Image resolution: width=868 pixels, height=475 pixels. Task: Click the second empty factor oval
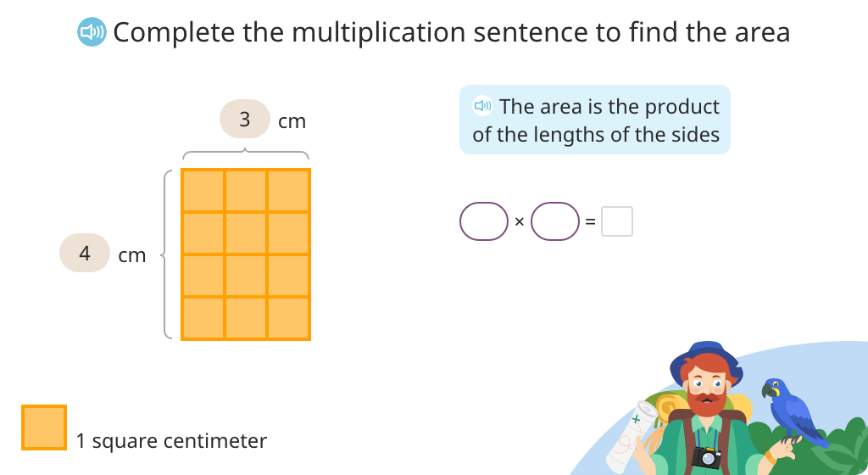(x=555, y=221)
